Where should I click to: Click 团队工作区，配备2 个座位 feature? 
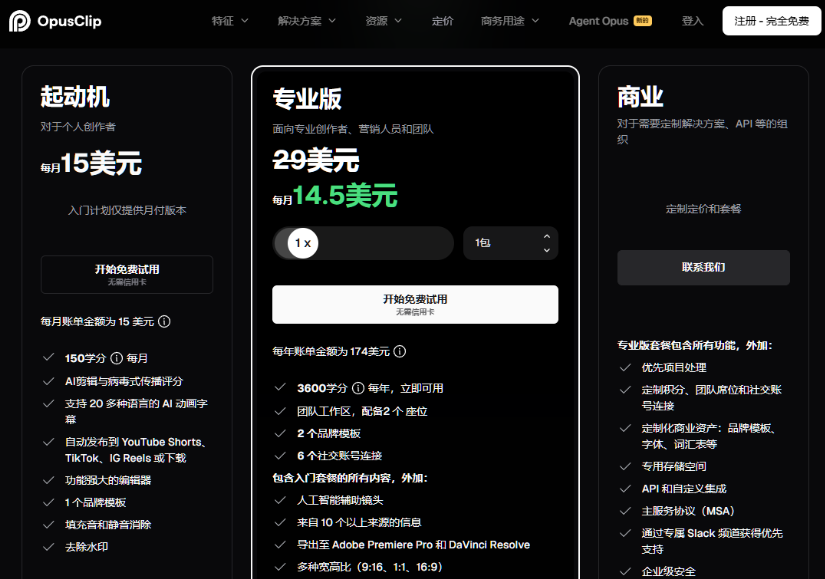point(362,412)
